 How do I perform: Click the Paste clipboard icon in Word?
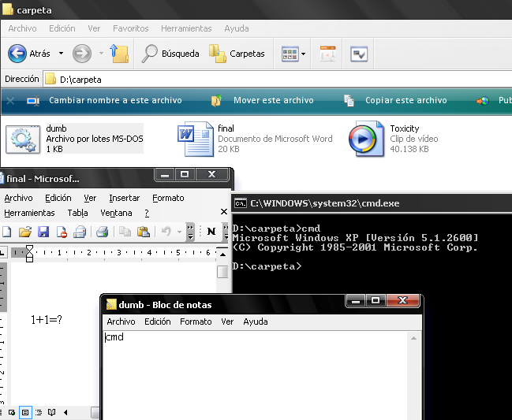(x=144, y=232)
